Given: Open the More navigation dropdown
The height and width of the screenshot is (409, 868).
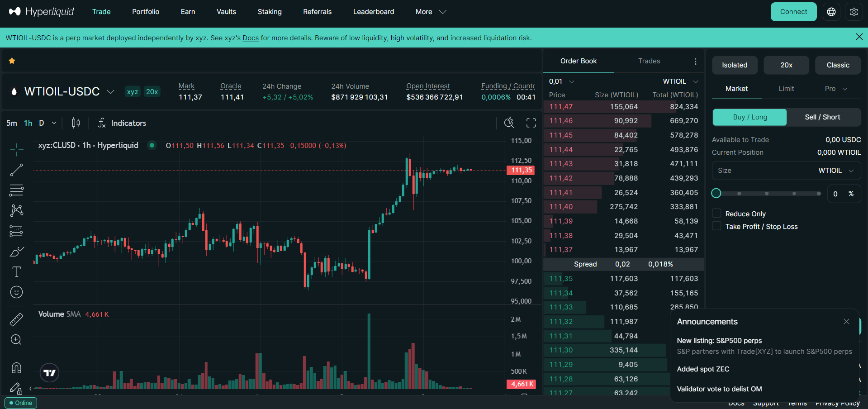Looking at the screenshot, I should click(x=431, y=12).
